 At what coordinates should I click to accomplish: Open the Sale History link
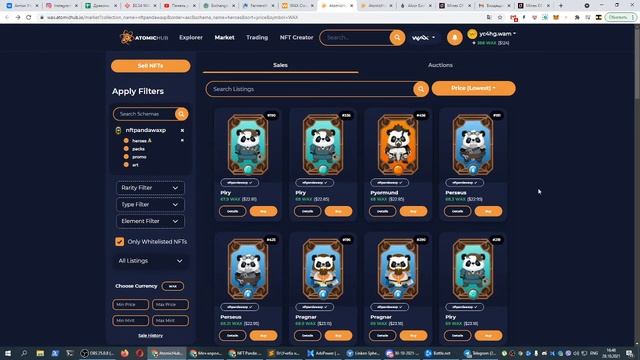(150, 336)
